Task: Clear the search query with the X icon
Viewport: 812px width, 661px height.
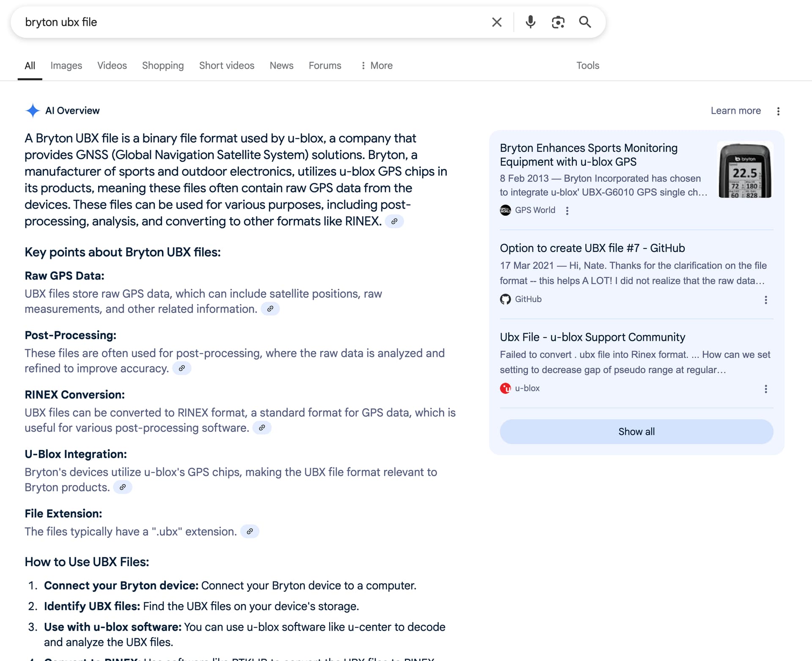Action: coord(497,22)
